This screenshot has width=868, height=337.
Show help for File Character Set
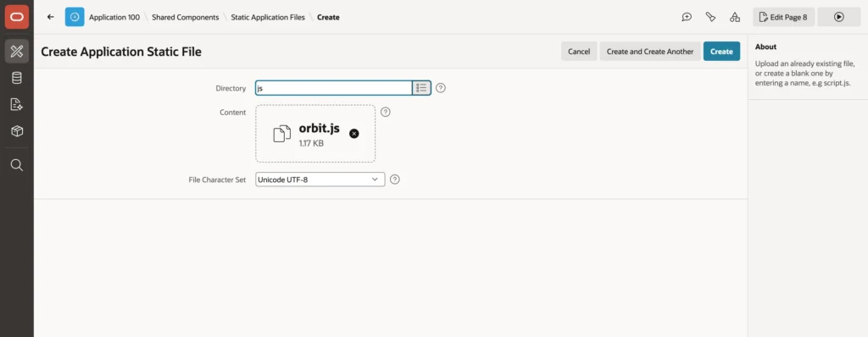[x=395, y=180]
